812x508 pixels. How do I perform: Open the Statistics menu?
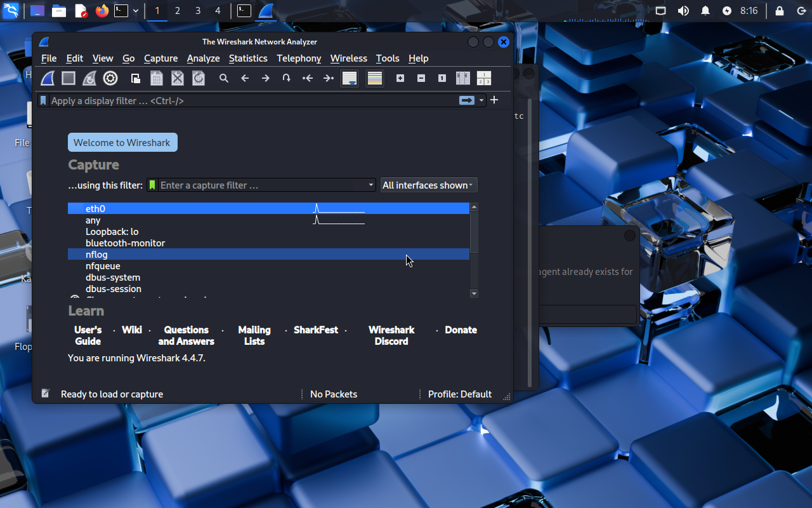(248, 58)
